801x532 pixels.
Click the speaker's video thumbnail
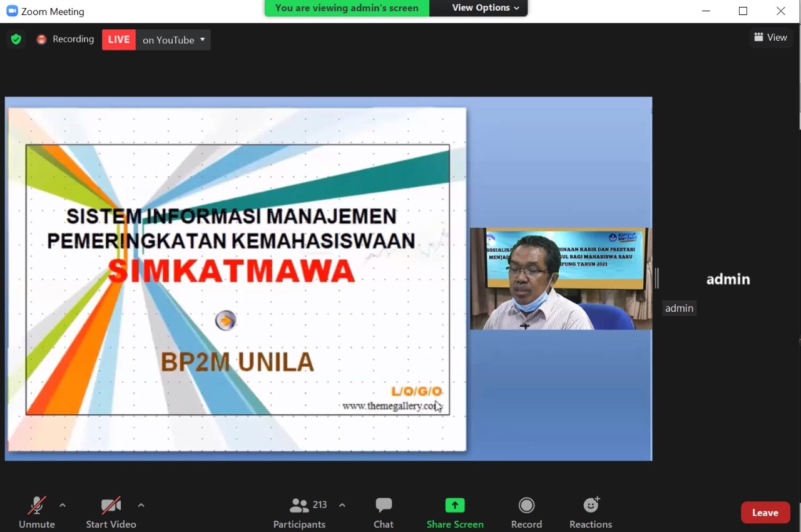pyautogui.click(x=560, y=279)
